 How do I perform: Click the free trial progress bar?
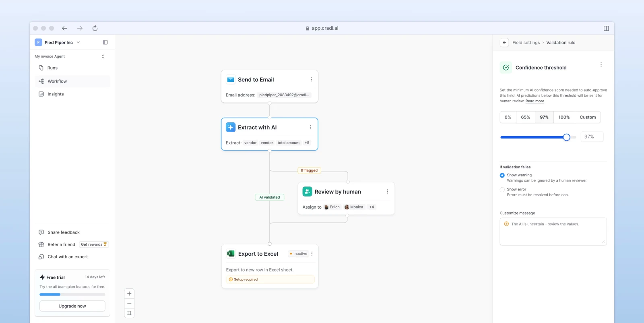72,294
